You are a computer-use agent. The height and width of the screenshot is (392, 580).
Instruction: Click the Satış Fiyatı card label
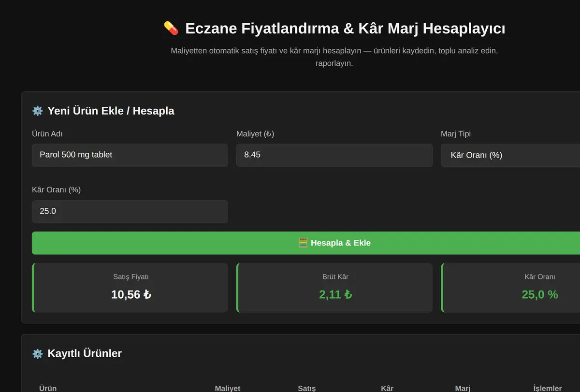[x=131, y=277]
